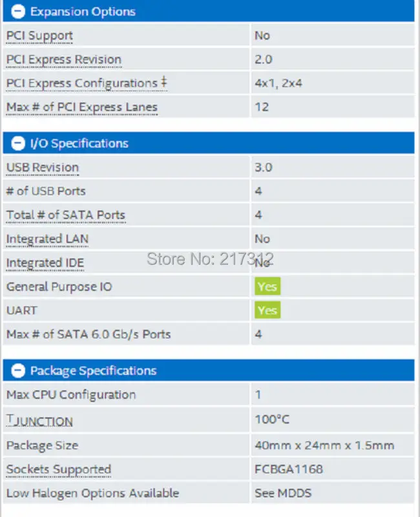Click the FCBGA1168 socket value
Viewport: 420px width, 517px height.
(288, 469)
